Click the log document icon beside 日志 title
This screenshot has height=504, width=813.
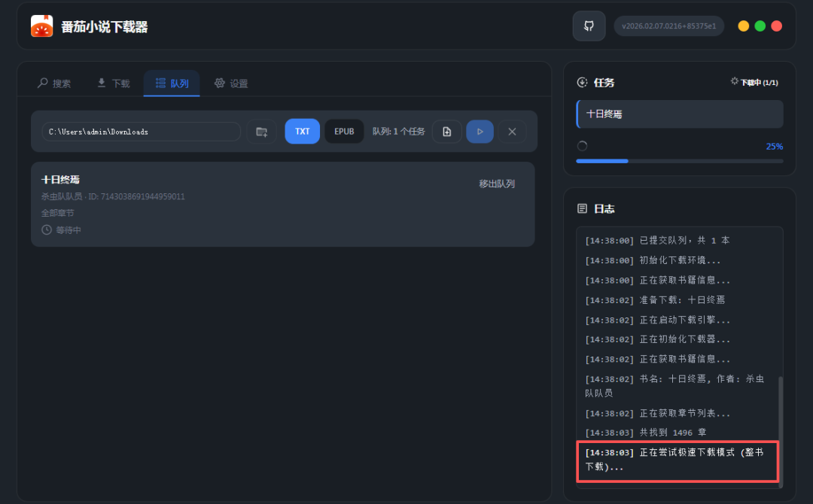581,208
